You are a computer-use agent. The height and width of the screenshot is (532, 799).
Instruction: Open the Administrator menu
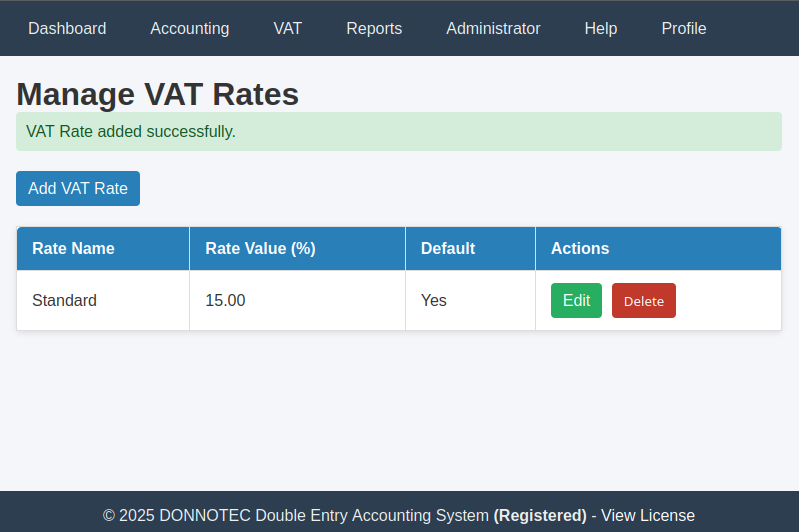tap(493, 29)
